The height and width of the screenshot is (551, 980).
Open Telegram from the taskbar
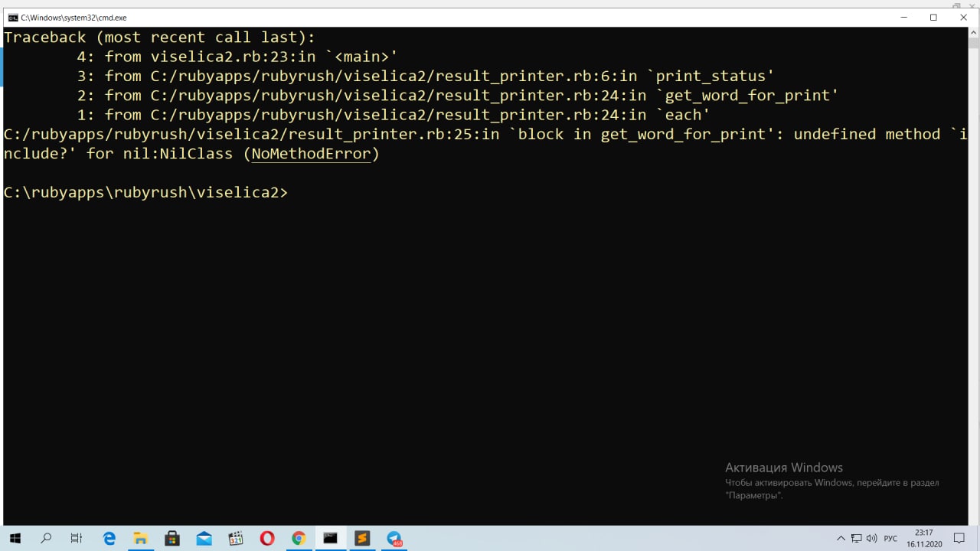click(394, 538)
